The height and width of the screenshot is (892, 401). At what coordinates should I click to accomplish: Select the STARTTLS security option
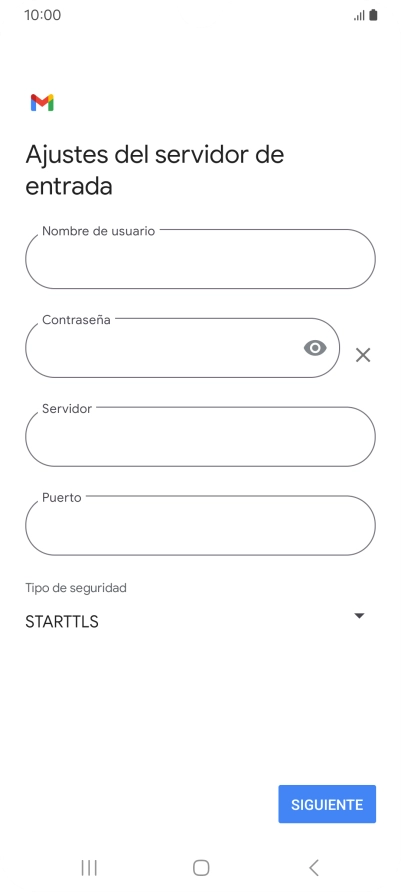[62, 622]
